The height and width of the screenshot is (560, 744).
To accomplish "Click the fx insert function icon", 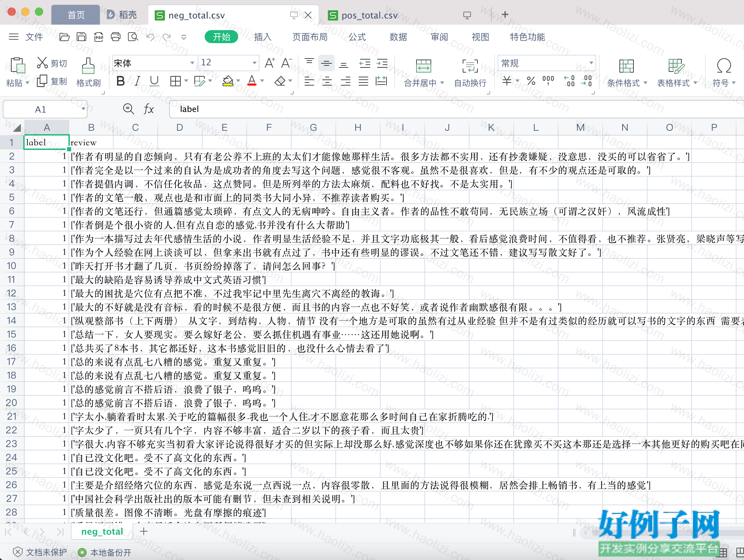I will (149, 109).
